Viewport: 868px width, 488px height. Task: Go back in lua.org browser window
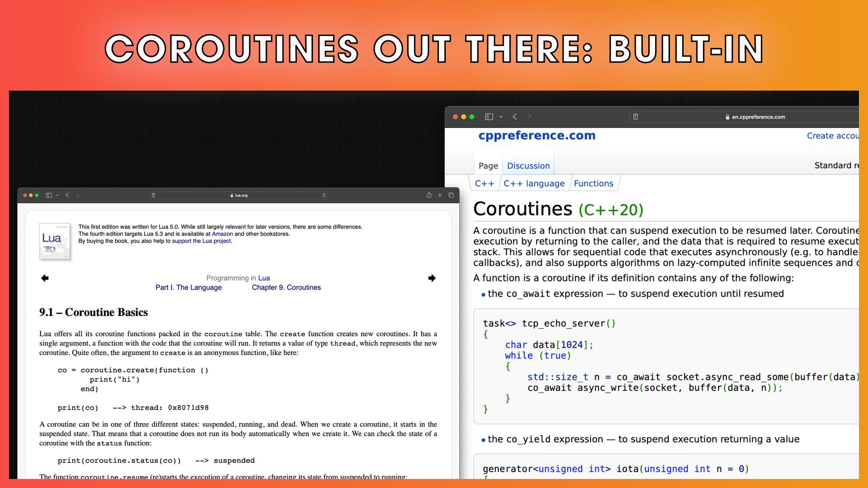pos(67,195)
